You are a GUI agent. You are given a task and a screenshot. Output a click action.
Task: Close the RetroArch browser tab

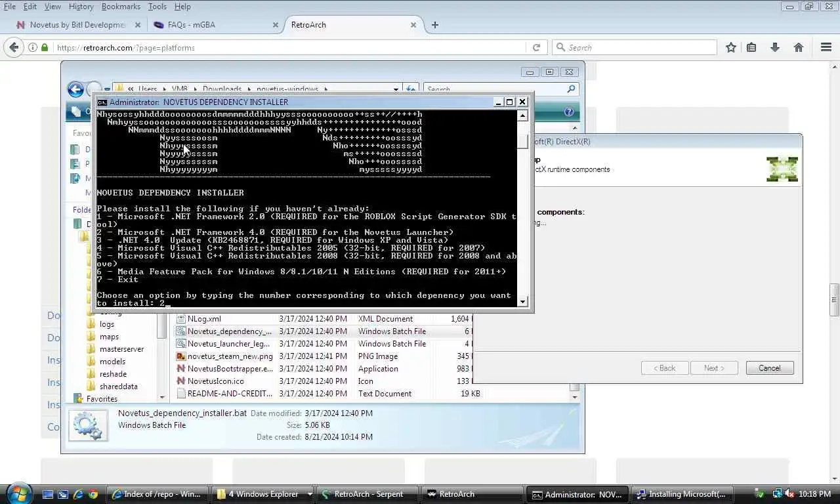(x=413, y=25)
